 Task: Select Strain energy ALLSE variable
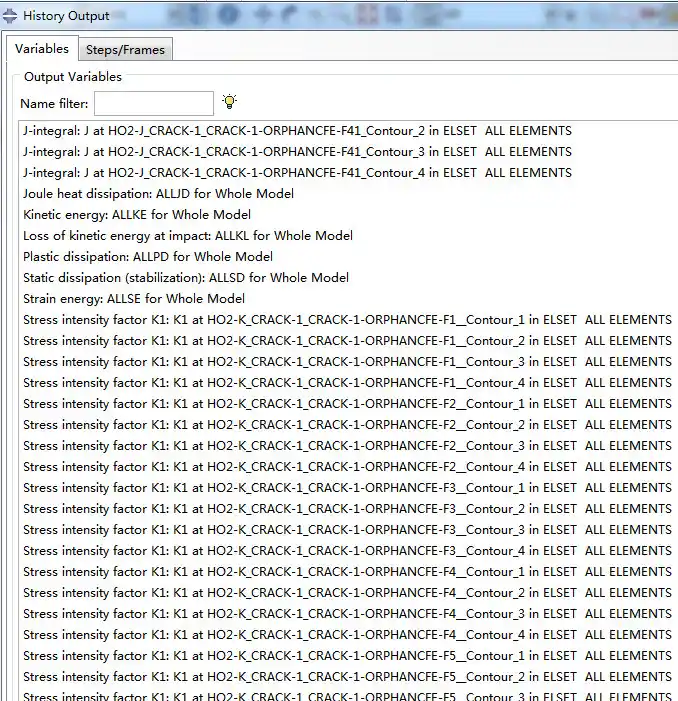[x=134, y=299]
